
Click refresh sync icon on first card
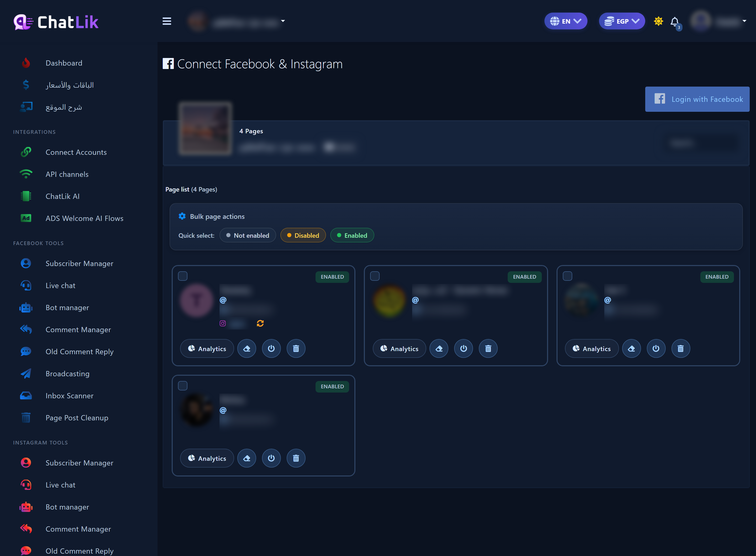pos(260,324)
